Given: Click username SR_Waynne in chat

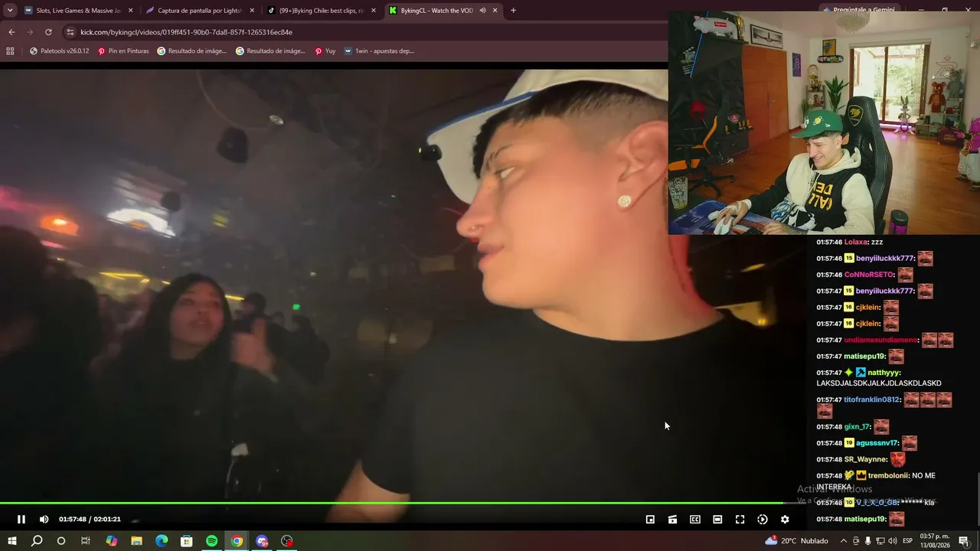Looking at the screenshot, I should tap(866, 459).
